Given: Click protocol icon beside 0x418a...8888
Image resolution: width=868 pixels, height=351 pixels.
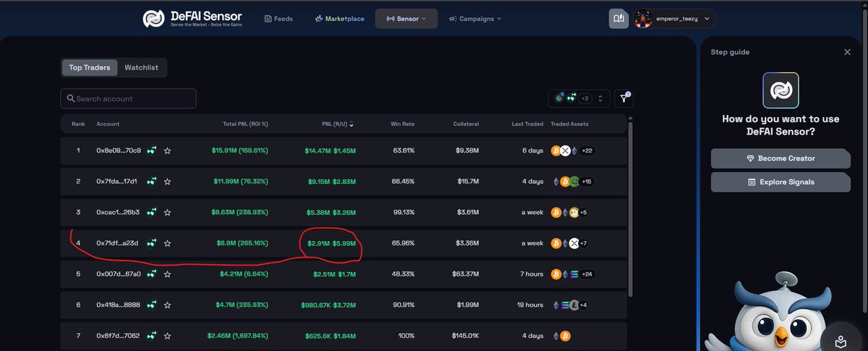Looking at the screenshot, I should (x=152, y=305).
